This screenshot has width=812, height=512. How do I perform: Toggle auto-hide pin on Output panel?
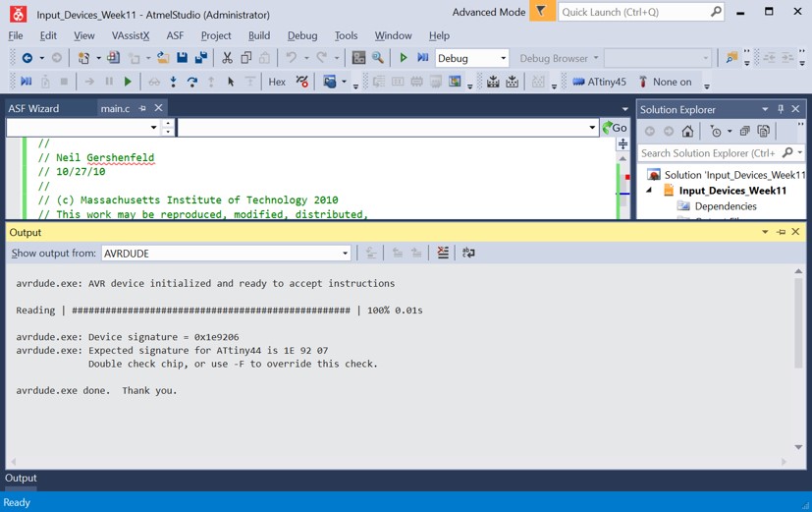coord(781,232)
